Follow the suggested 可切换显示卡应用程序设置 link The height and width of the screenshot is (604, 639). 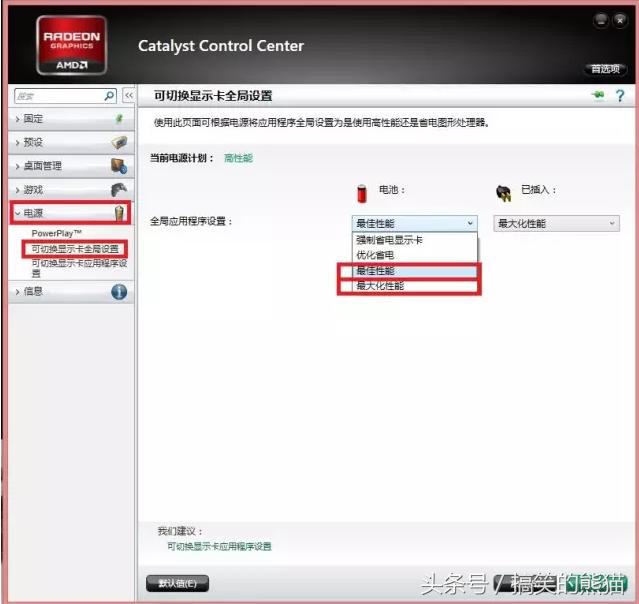point(219,546)
